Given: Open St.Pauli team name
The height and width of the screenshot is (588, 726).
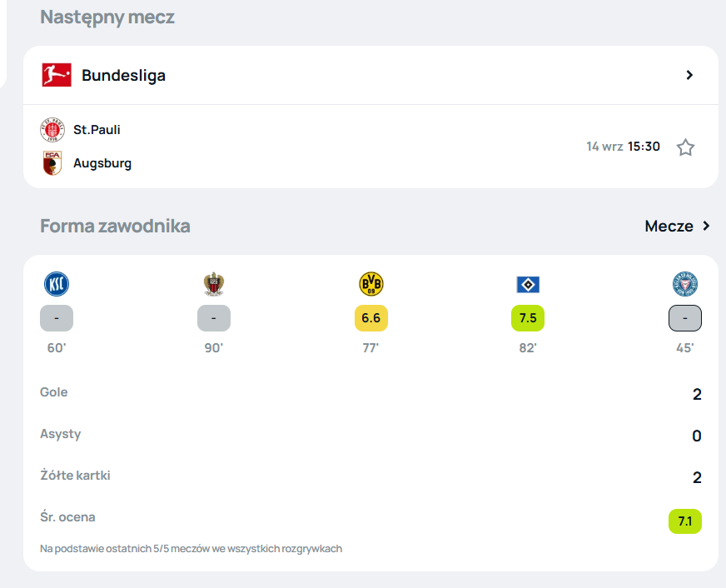Looking at the screenshot, I should [97, 130].
